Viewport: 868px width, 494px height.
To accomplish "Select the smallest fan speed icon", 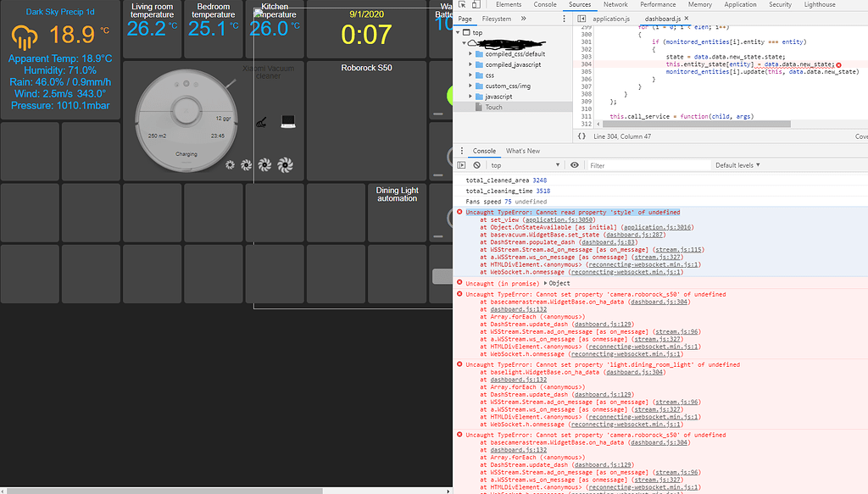I will coord(230,165).
